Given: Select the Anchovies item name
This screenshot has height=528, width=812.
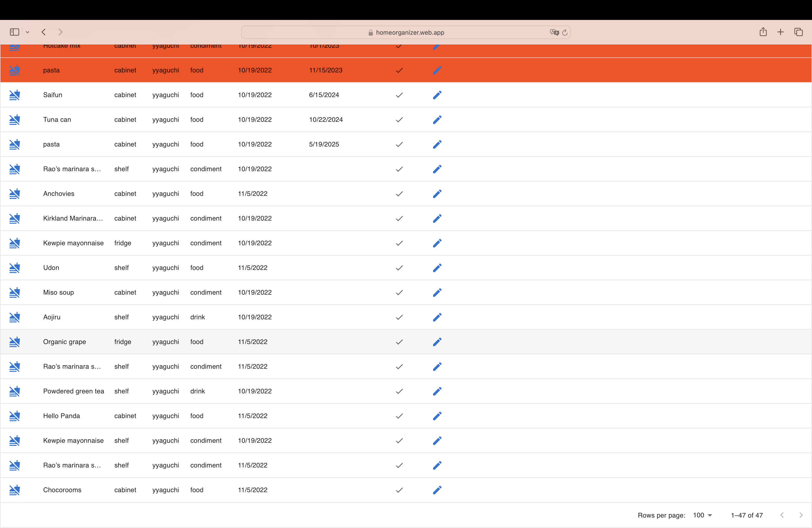Looking at the screenshot, I should tap(59, 194).
